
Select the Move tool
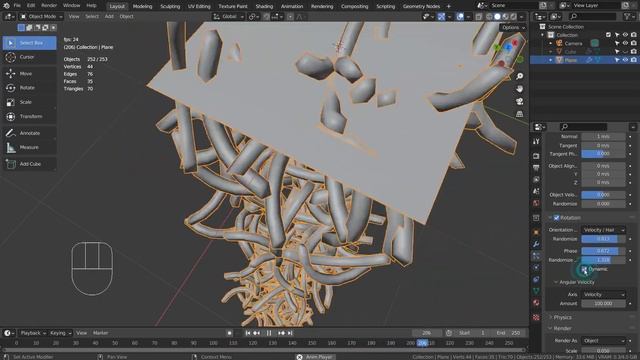pos(29,73)
